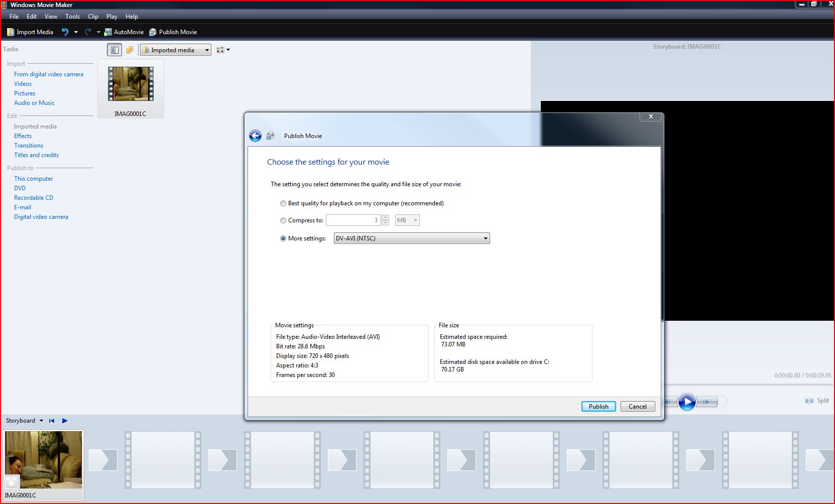The width and height of the screenshot is (835, 504).
Task: Click the preview seek bar
Action: [x=748, y=385]
